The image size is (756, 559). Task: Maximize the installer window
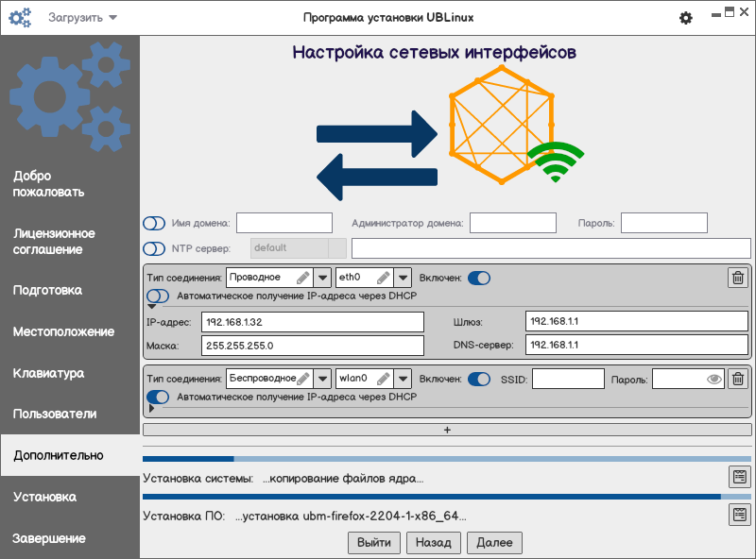click(730, 12)
